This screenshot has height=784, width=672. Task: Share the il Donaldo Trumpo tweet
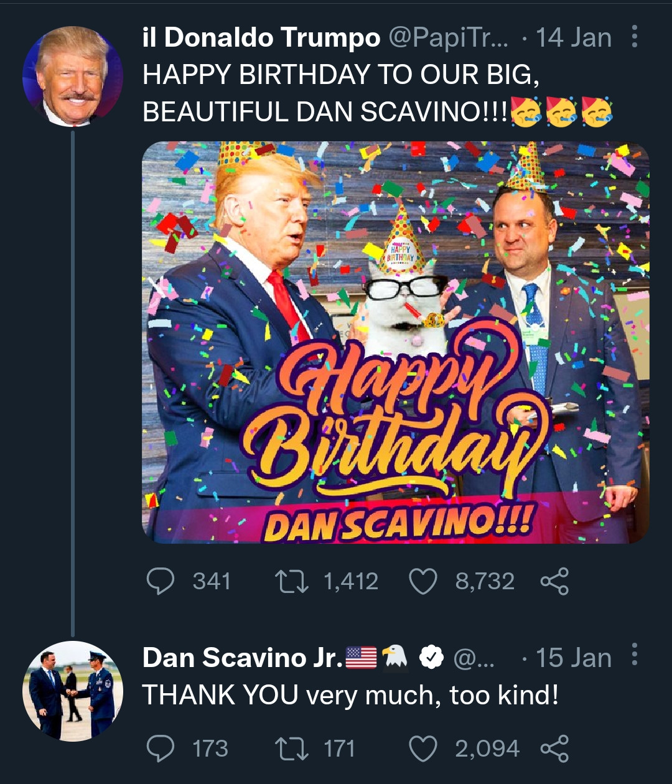coord(554,581)
